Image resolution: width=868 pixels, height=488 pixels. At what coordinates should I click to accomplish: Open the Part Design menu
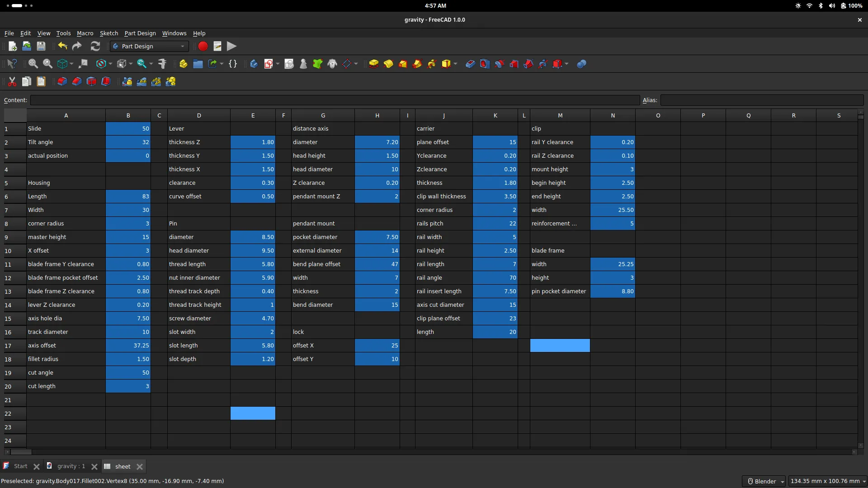tap(140, 33)
